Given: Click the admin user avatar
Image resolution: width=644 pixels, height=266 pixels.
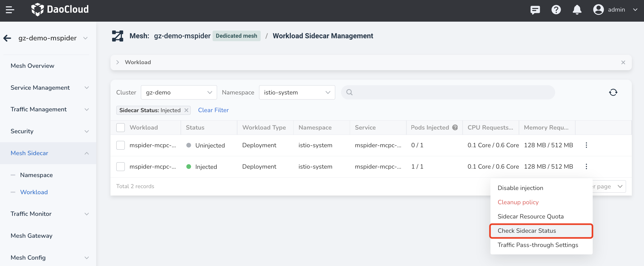Looking at the screenshot, I should click(598, 10).
